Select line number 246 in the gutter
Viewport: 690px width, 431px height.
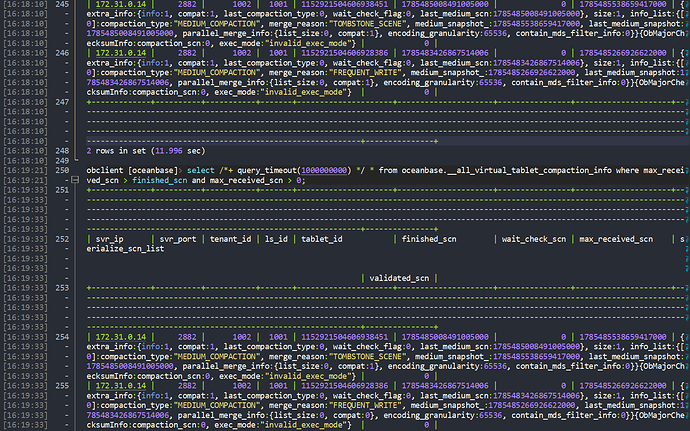[62, 53]
